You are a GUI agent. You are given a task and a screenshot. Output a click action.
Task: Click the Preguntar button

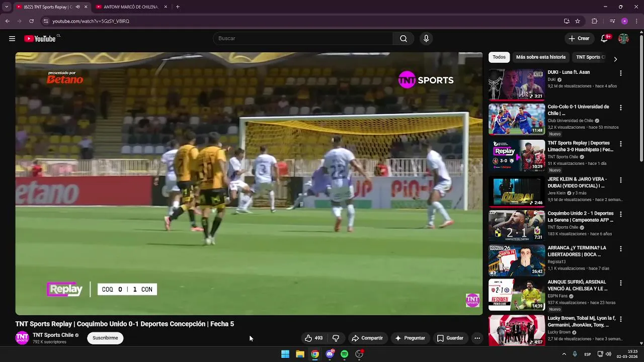click(411, 338)
